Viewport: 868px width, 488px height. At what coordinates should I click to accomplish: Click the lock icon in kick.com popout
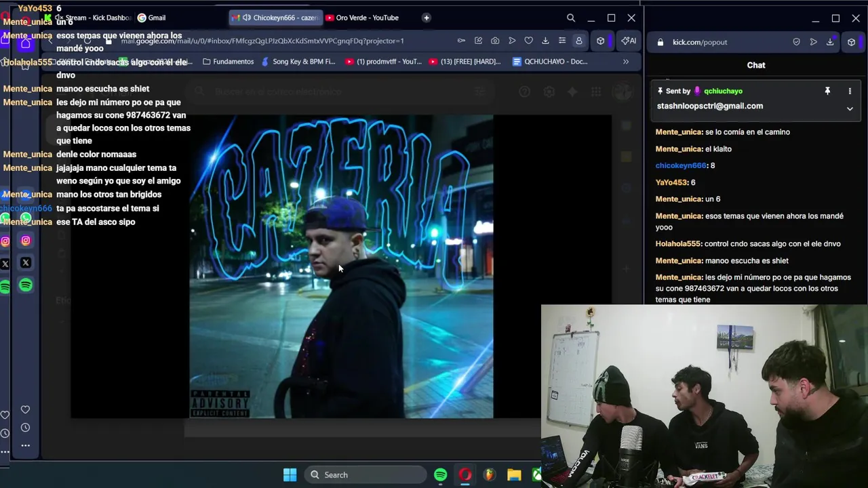coord(660,42)
